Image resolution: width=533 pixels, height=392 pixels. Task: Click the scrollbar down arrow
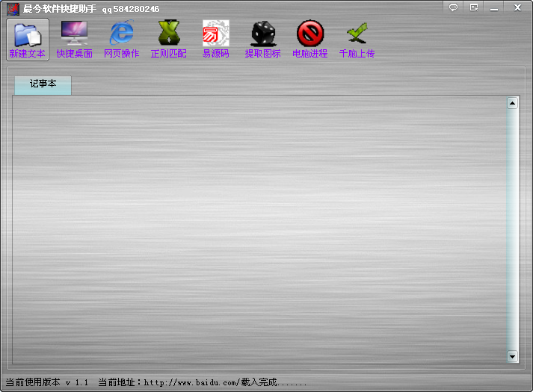tap(512, 356)
